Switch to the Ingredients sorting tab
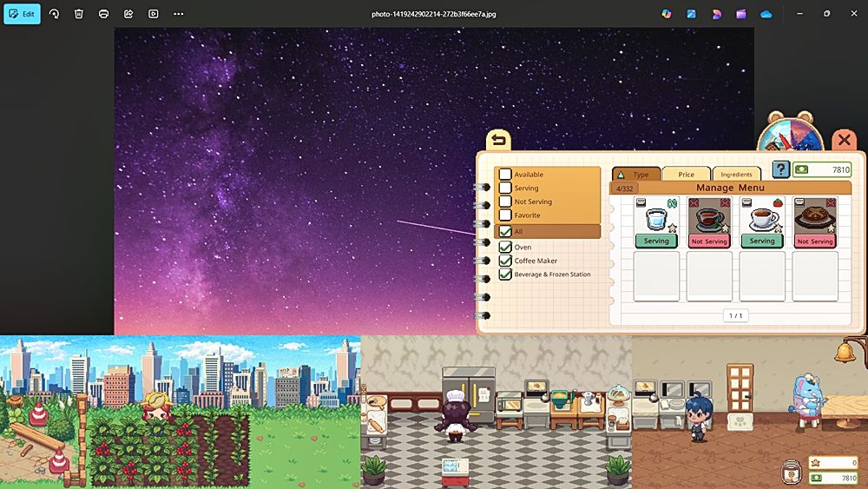The height and width of the screenshot is (489, 868). pyautogui.click(x=737, y=174)
